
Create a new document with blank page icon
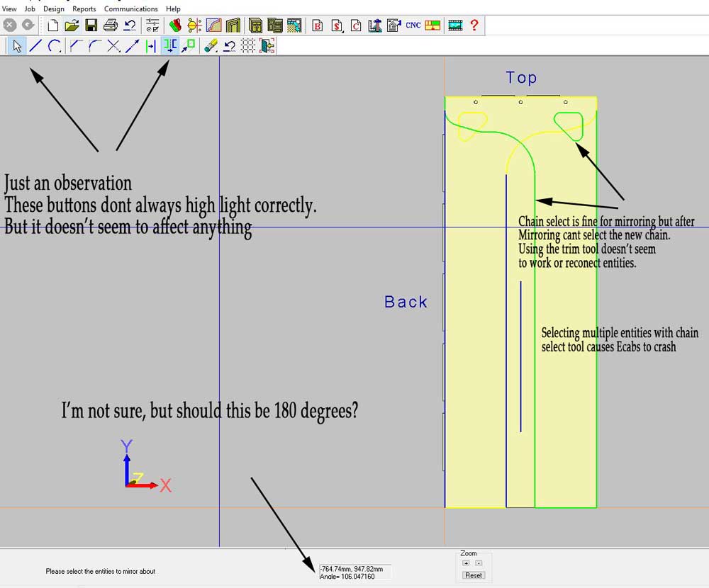(x=53, y=26)
